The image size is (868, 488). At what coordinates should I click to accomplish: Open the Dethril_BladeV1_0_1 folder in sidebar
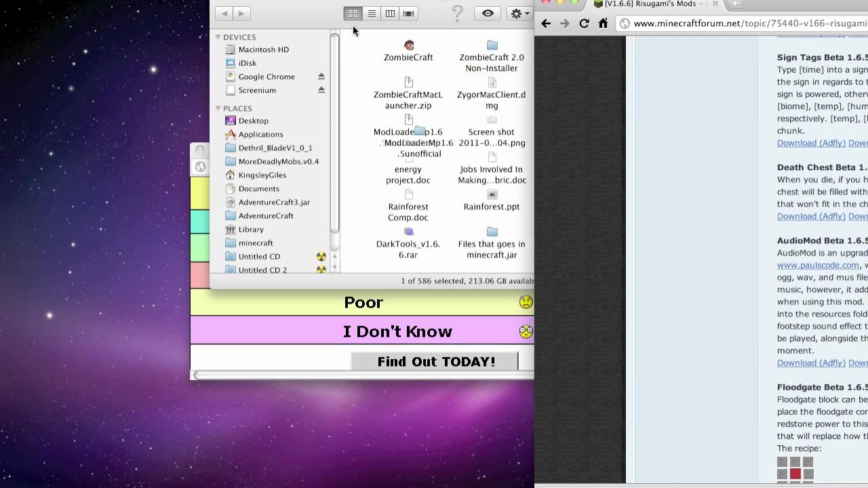tap(275, 148)
